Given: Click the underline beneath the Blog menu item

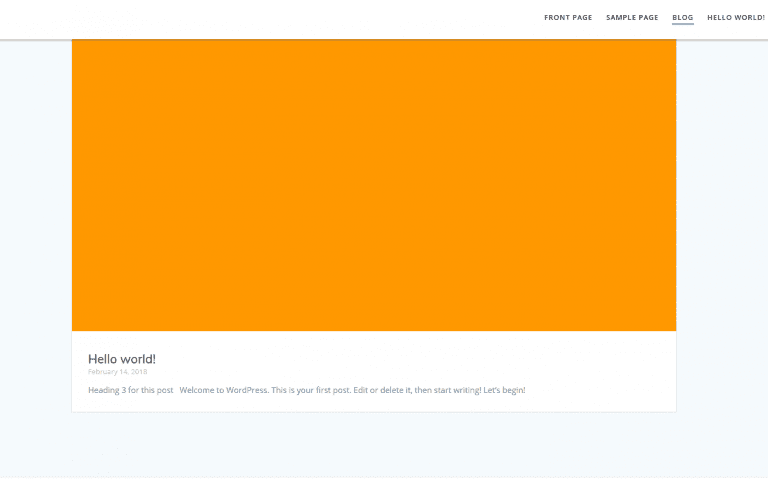Looking at the screenshot, I should (x=683, y=24).
